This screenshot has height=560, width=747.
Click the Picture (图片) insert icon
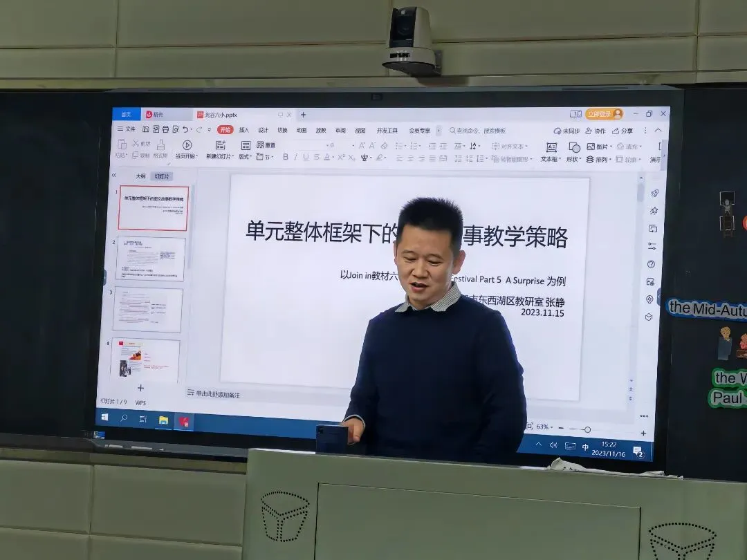591,146
